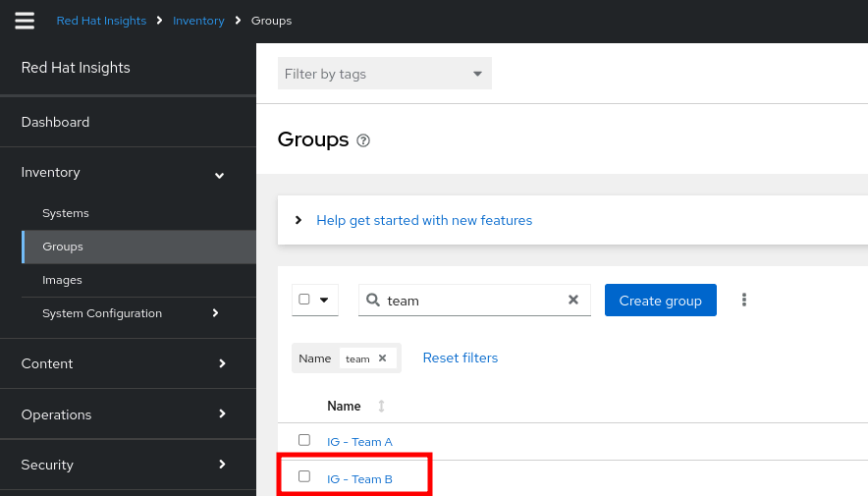Click the Reset filters link
The image size is (868, 496).
[x=460, y=358]
